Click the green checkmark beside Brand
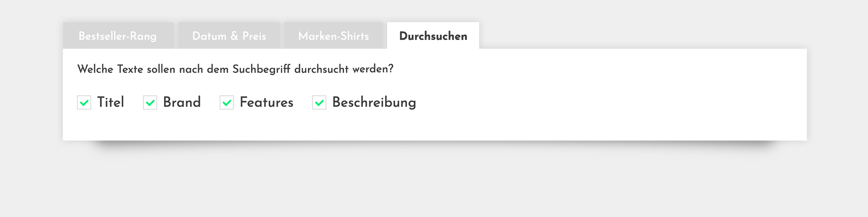 (x=150, y=103)
